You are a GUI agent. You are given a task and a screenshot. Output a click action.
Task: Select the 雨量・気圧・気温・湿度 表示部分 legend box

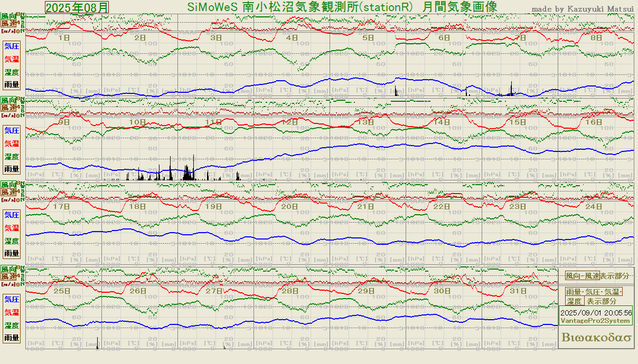click(594, 296)
